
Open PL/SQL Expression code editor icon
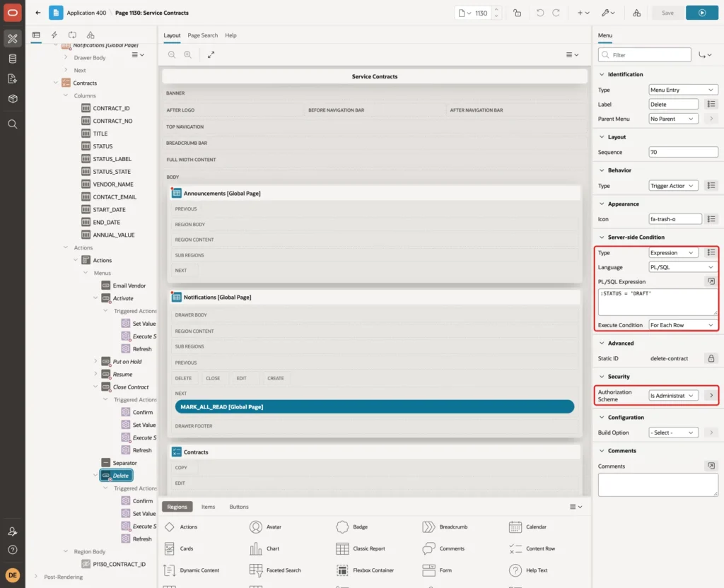[x=711, y=281]
